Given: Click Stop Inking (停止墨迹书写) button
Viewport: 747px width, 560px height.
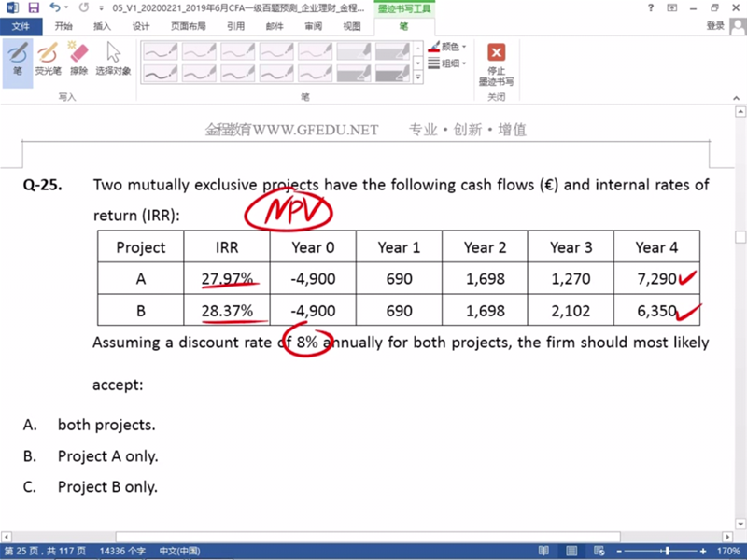Looking at the screenshot, I should click(x=497, y=63).
